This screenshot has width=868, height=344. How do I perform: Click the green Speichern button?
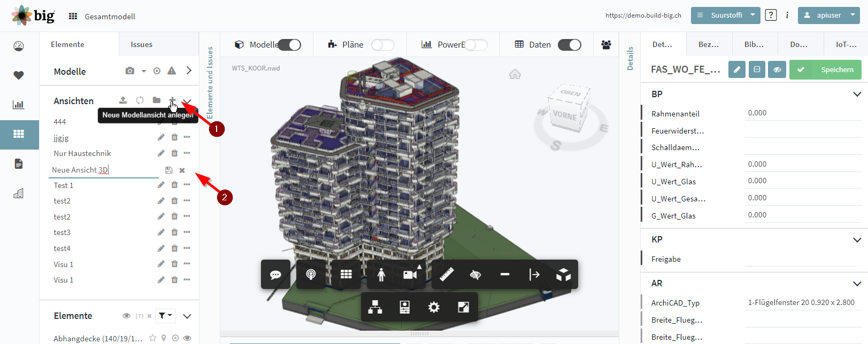click(x=825, y=69)
